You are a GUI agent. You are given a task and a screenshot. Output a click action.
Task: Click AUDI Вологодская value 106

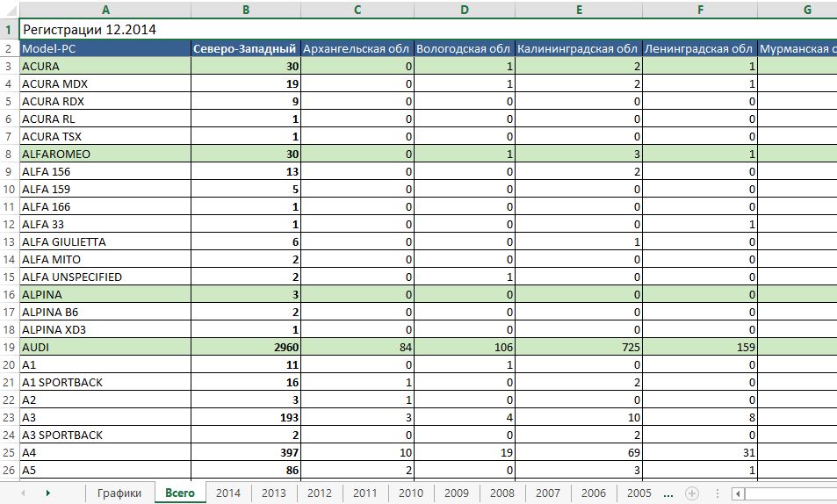(465, 347)
